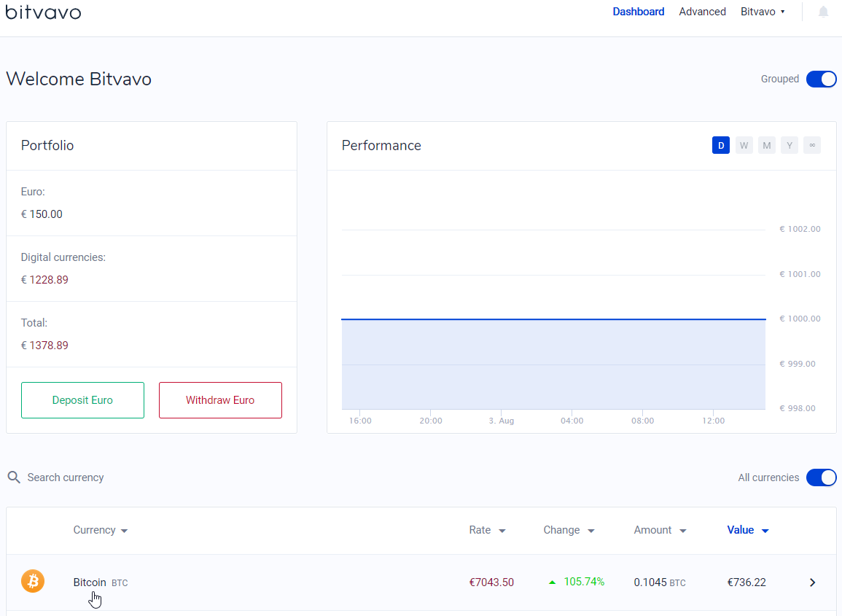Sort by Rate column
The width and height of the screenshot is (842, 616).
point(487,530)
